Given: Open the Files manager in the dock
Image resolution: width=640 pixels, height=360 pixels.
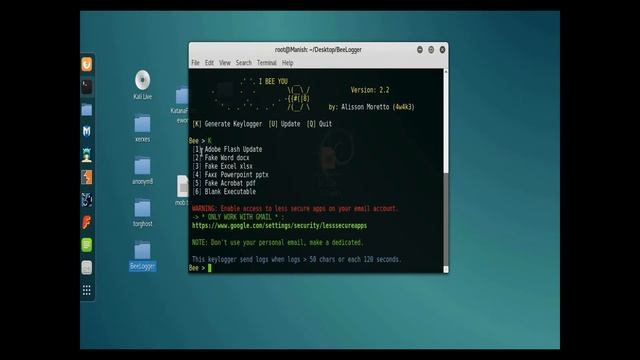Looking at the screenshot, I should (87, 109).
